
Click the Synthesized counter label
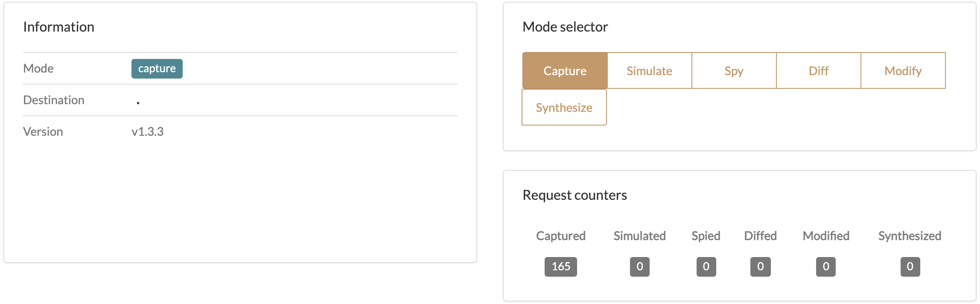tap(910, 236)
